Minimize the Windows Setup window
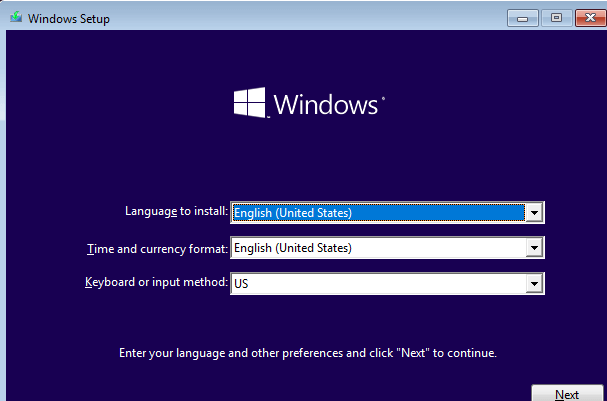607x401 pixels. point(523,17)
